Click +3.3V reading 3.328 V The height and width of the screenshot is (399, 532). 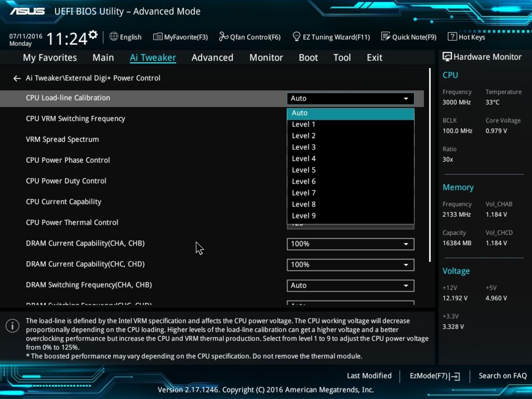coord(453,327)
